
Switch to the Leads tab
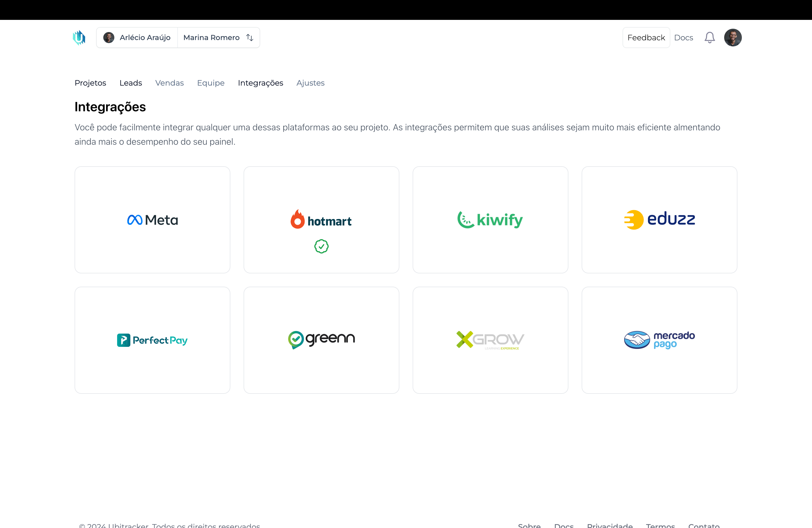[131, 83]
